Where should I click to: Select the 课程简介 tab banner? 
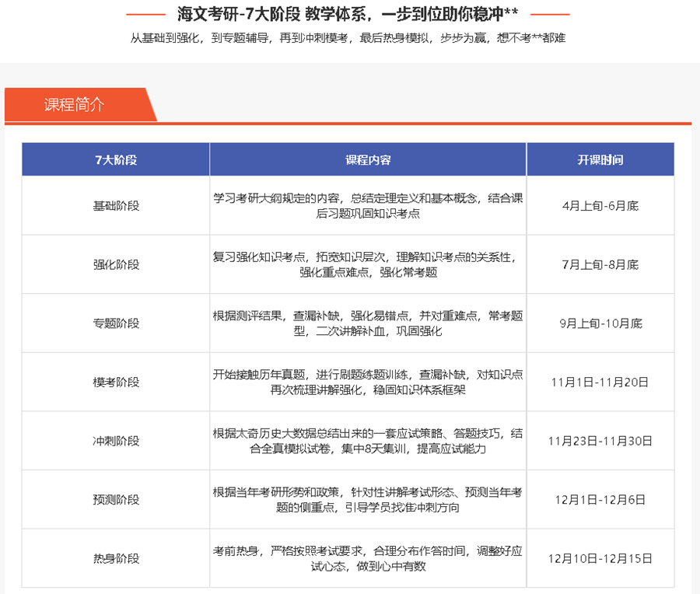74,104
